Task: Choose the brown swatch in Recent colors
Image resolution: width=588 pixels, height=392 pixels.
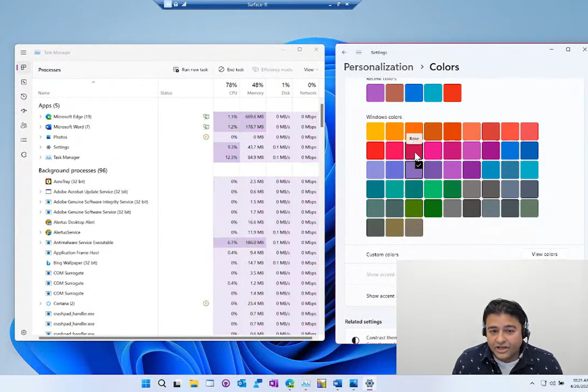Action: tap(394, 93)
